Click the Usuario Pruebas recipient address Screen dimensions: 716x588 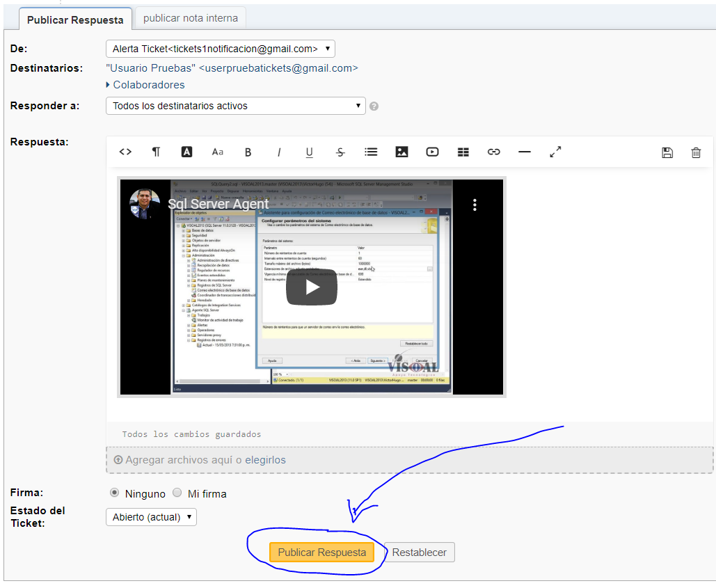point(232,68)
